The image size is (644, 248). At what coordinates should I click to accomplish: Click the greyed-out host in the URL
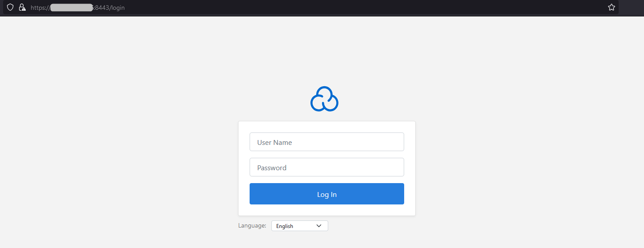71,8
